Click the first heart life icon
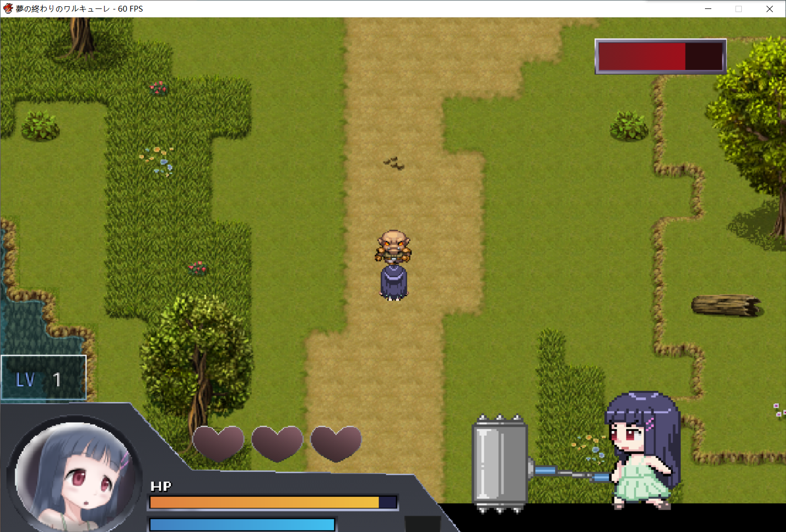The width and height of the screenshot is (786, 532). [218, 444]
